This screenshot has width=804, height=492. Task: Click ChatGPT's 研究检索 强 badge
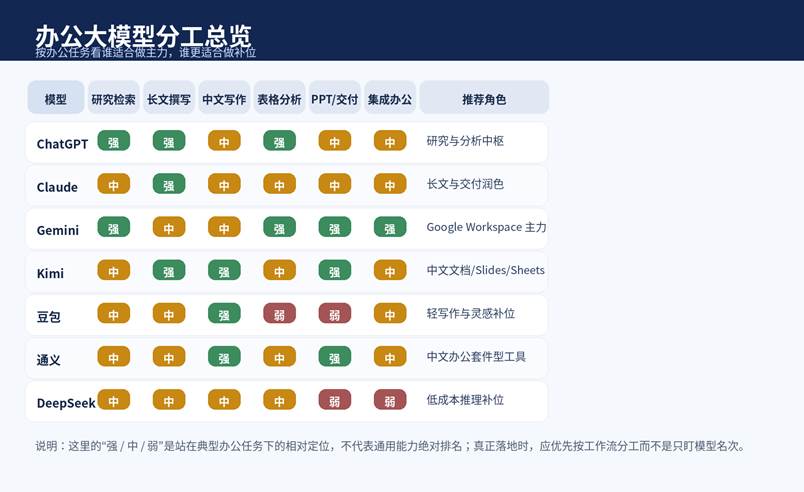tap(113, 142)
